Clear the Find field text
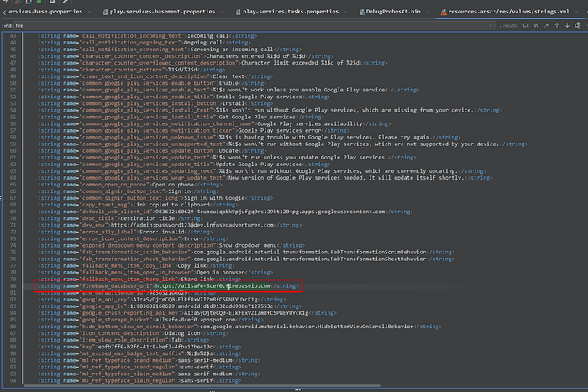588x392 pixels. tap(491, 25)
